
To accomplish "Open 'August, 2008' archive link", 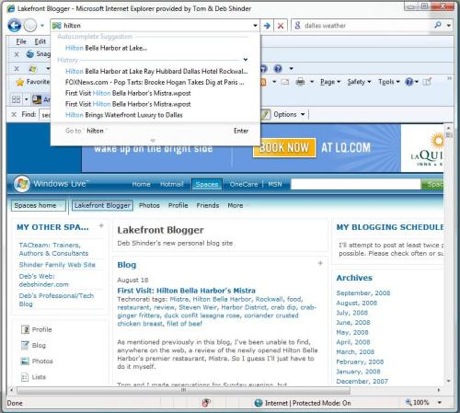I will click(x=356, y=303).
